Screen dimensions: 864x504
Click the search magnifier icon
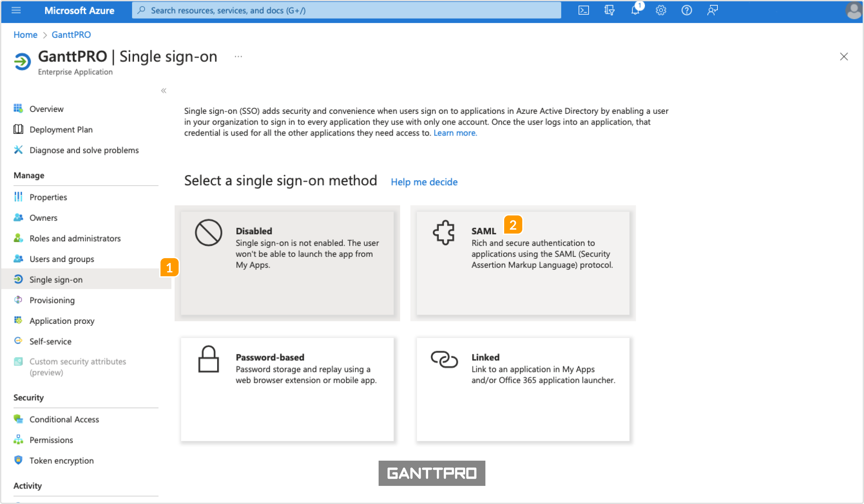(x=141, y=10)
